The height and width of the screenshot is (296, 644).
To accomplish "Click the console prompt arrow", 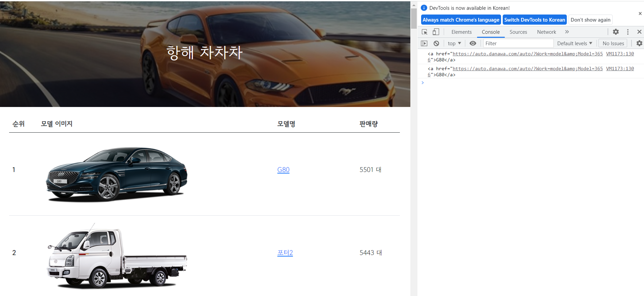I will [422, 83].
